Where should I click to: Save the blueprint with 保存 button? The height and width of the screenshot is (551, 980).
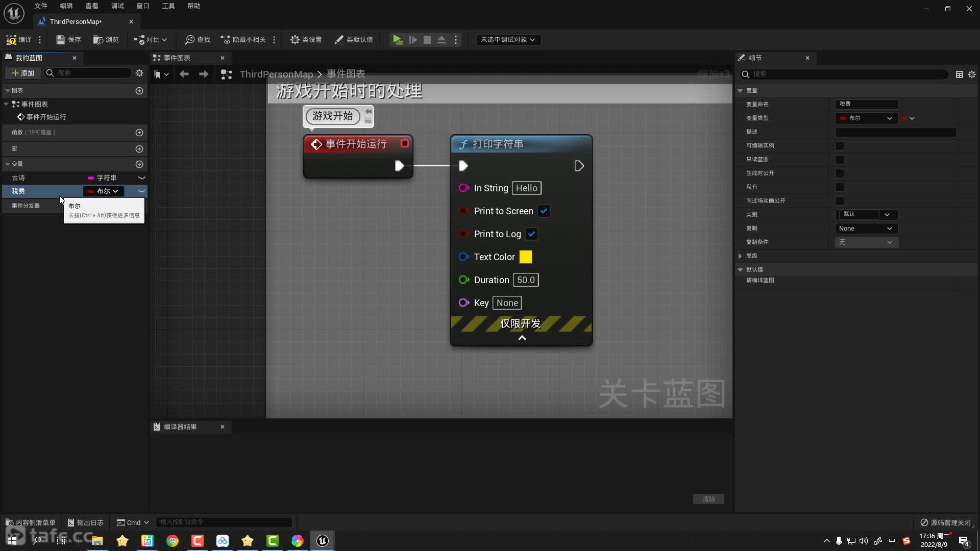pos(68,40)
